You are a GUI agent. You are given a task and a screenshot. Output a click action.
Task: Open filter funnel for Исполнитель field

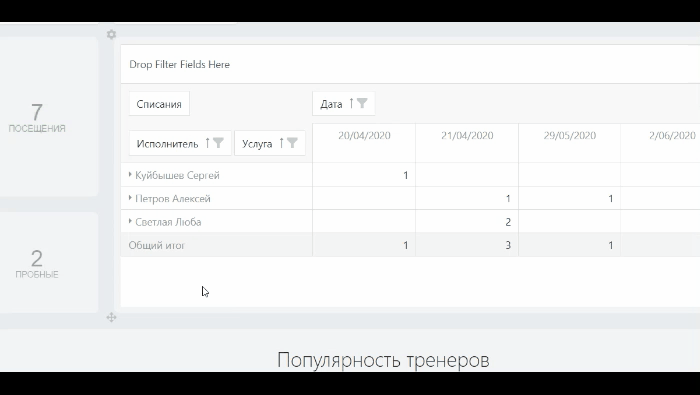[218, 143]
